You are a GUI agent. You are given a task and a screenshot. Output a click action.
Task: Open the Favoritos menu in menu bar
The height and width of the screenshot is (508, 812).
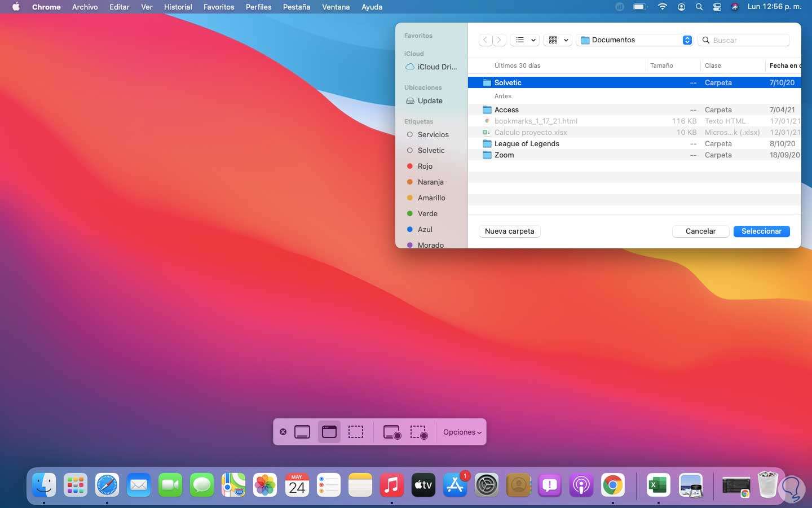point(219,7)
